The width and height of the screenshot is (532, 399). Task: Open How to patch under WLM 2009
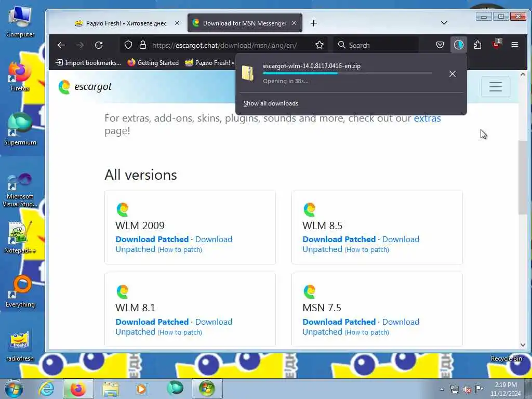pos(180,250)
